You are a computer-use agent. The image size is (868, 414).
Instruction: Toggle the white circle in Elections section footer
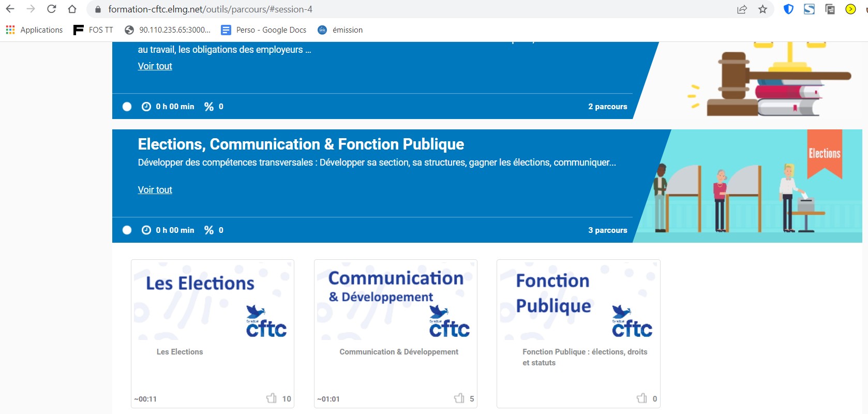click(127, 230)
